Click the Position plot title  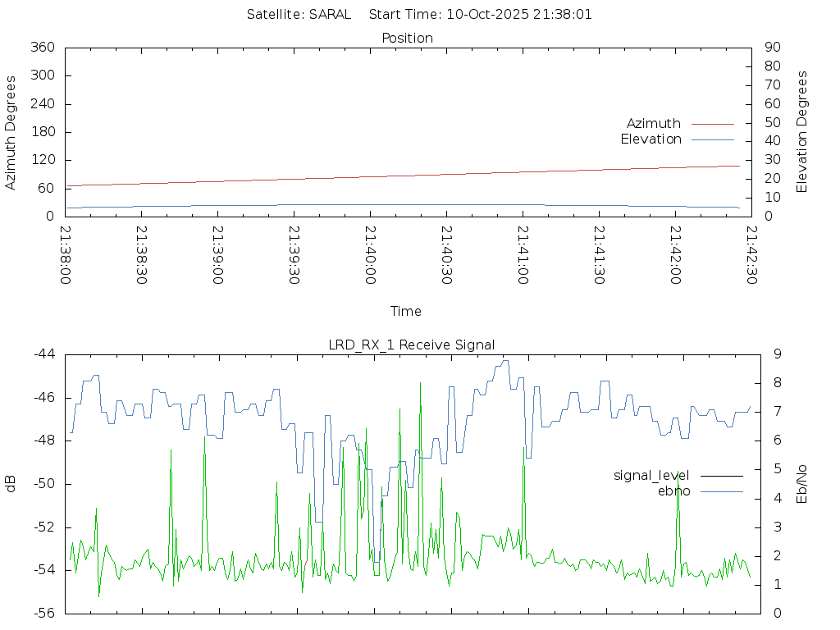(407, 38)
